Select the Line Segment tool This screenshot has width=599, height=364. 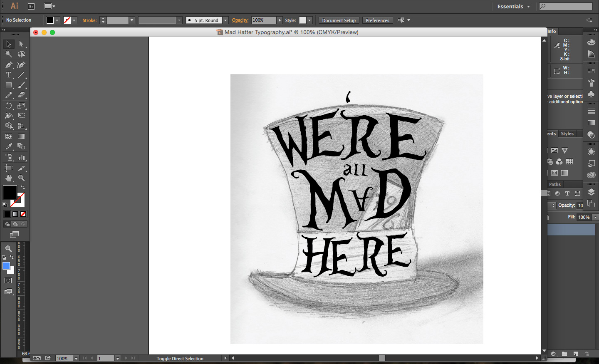21,75
